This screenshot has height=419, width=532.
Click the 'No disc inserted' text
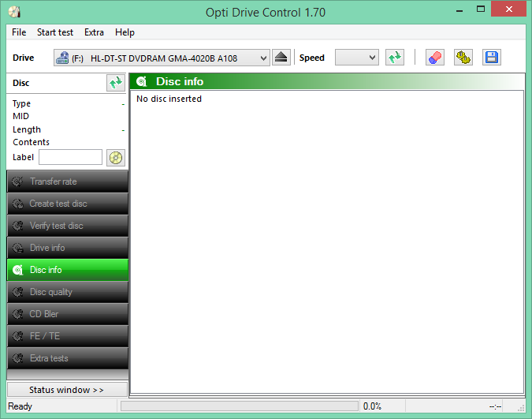pos(169,99)
